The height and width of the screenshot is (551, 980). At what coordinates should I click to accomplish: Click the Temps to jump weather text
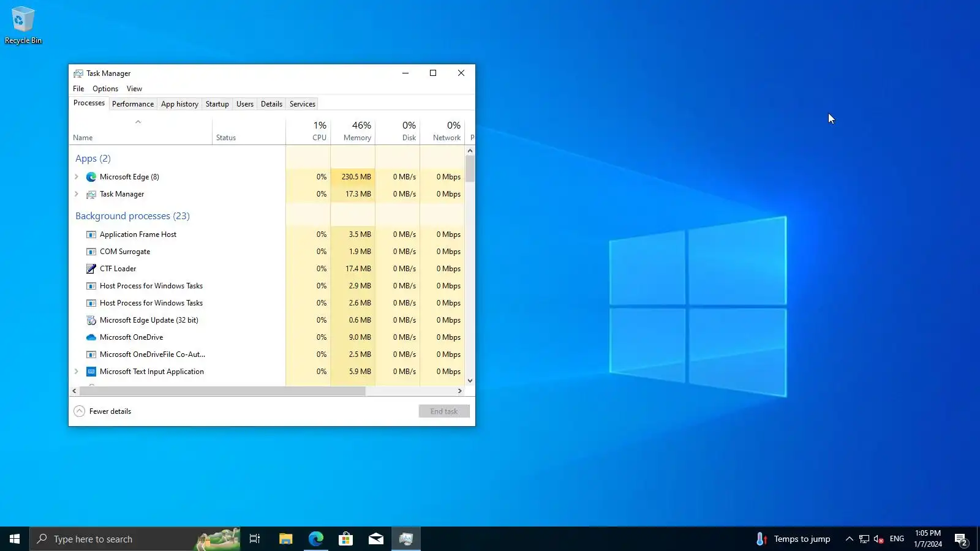pyautogui.click(x=802, y=539)
